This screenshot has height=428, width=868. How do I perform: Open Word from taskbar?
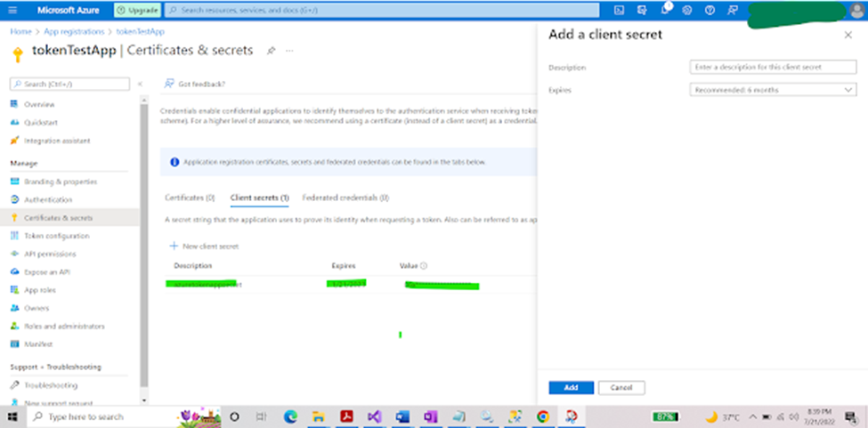pyautogui.click(x=403, y=416)
